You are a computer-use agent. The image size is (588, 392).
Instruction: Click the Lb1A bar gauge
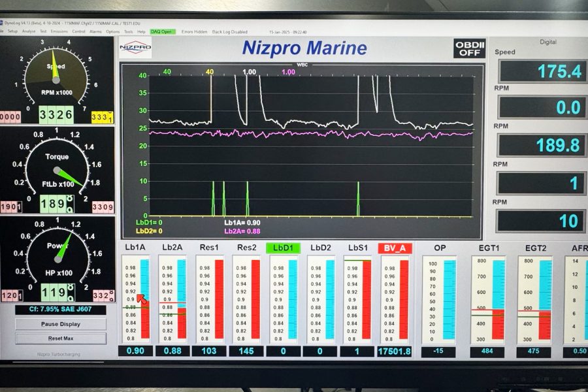pos(135,299)
